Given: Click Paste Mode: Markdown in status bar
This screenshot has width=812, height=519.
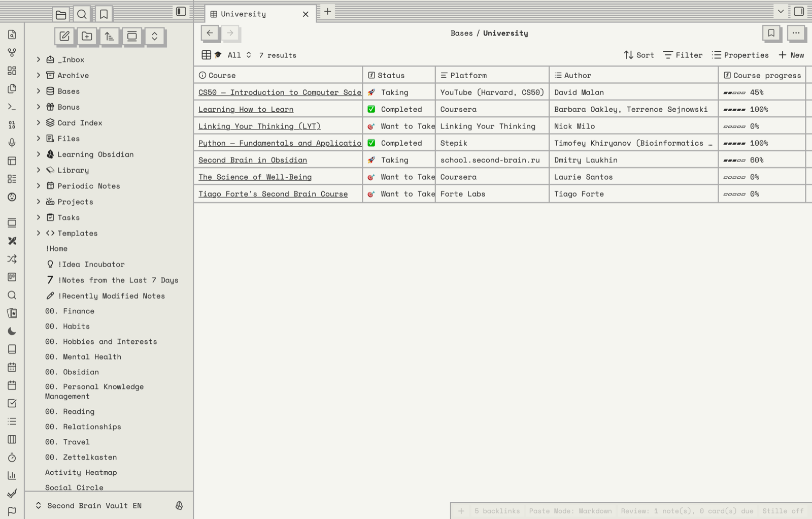Looking at the screenshot, I should [570, 511].
